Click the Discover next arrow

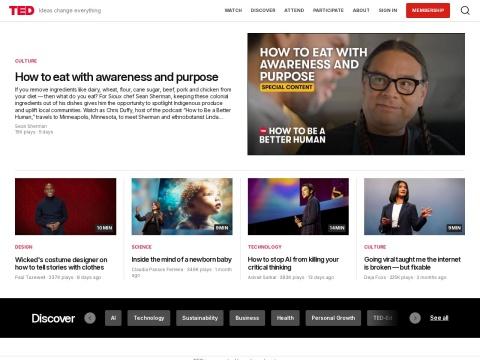coord(415,318)
